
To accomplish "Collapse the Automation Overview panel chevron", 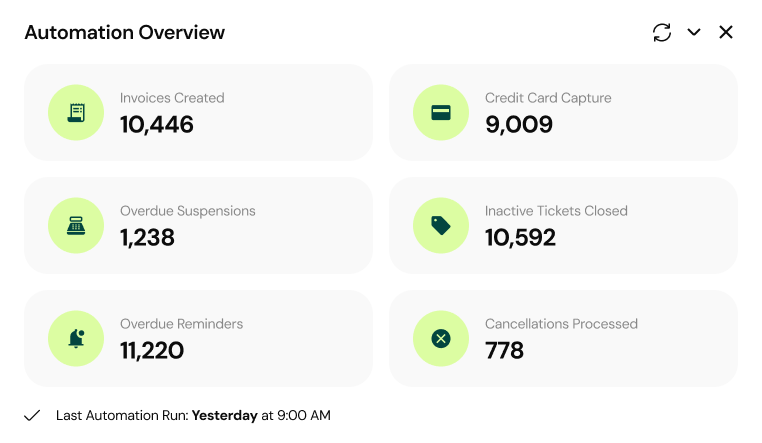I will pyautogui.click(x=694, y=32).
